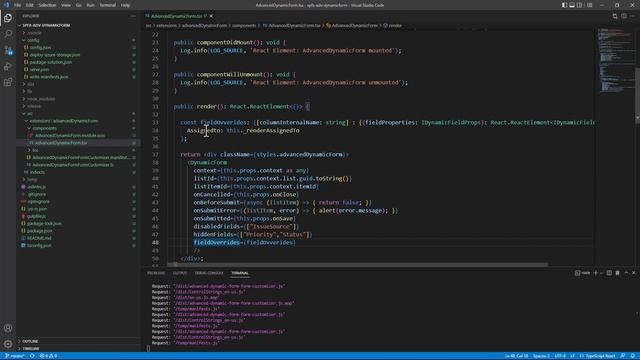The image size is (640, 360).
Task: Toggle primary side bar layout icon
Action: [564, 5]
